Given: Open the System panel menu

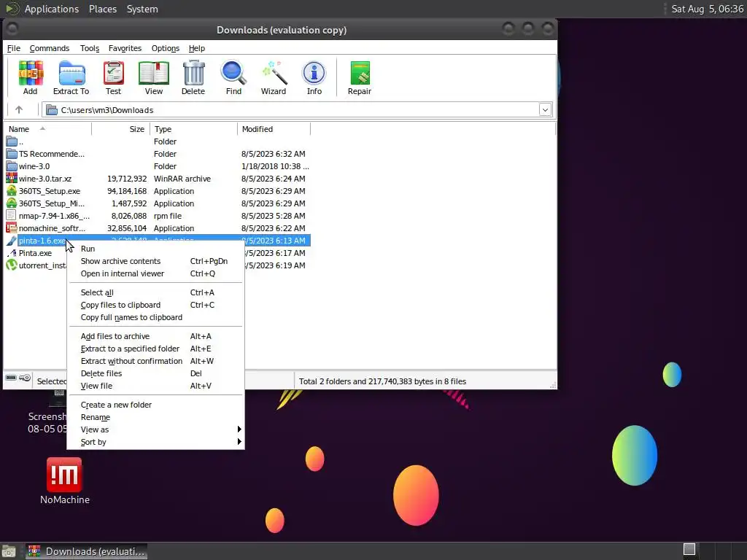Looking at the screenshot, I should [142, 9].
